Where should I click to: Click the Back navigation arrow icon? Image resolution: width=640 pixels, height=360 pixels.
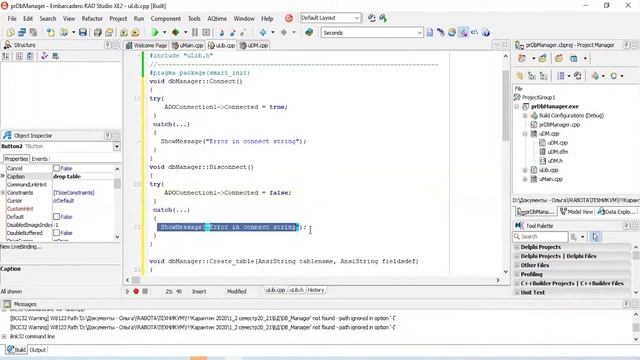[x=263, y=32]
